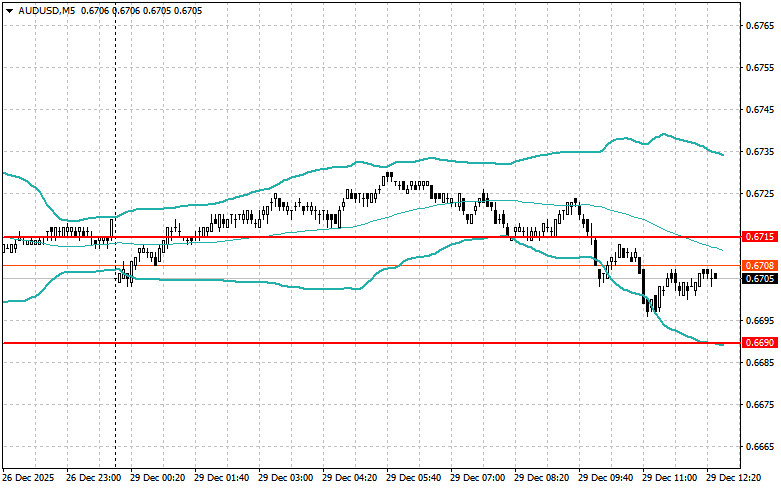Click the 29 Dec 03:00 time label
The height and width of the screenshot is (489, 781).
285,478
